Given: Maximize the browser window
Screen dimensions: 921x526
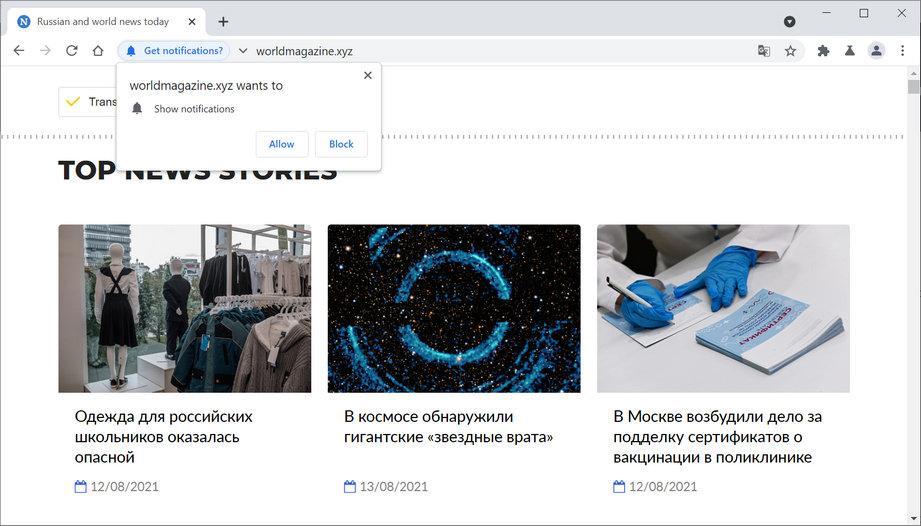Looking at the screenshot, I should click(x=863, y=13).
